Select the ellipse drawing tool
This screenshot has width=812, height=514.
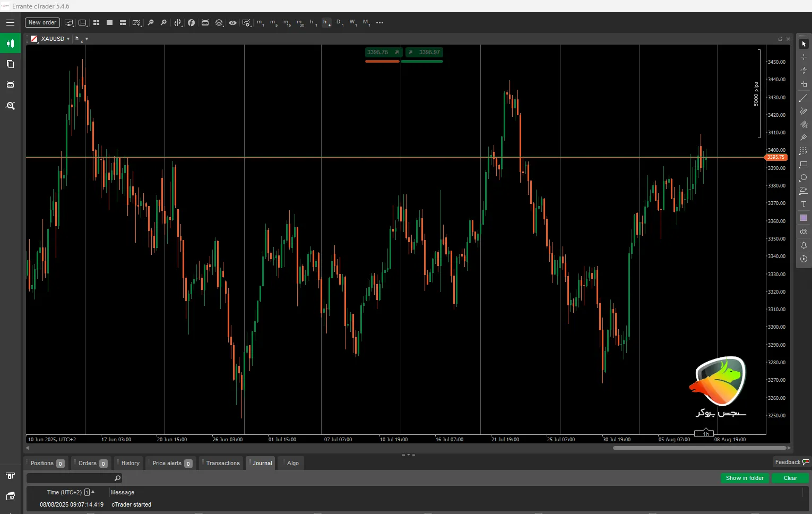[804, 178]
